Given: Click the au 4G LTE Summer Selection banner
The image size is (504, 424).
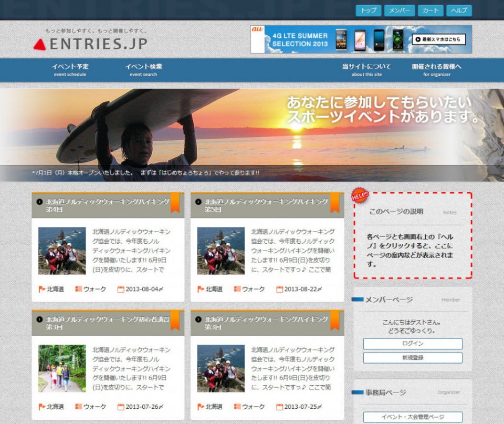Looking at the screenshot, I should [361, 39].
